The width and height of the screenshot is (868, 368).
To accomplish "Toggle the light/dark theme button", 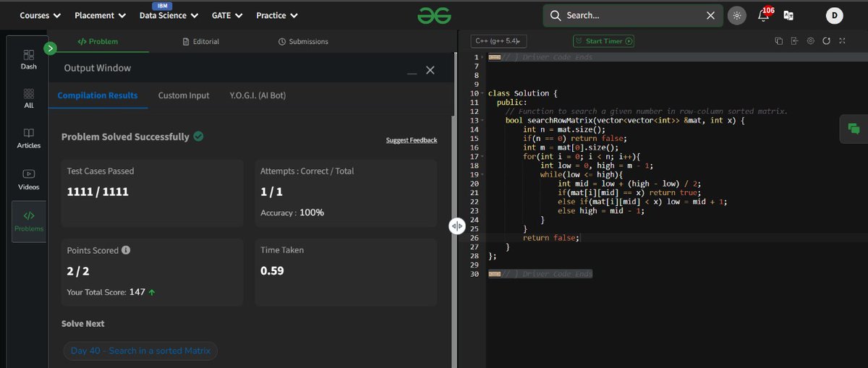I will [x=737, y=15].
